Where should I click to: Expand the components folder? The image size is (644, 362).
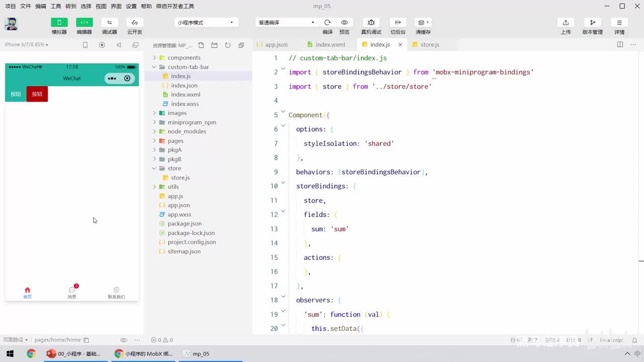click(x=154, y=58)
